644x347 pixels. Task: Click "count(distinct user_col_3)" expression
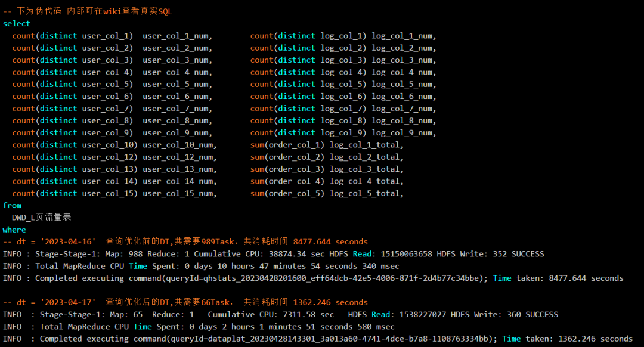point(73,60)
